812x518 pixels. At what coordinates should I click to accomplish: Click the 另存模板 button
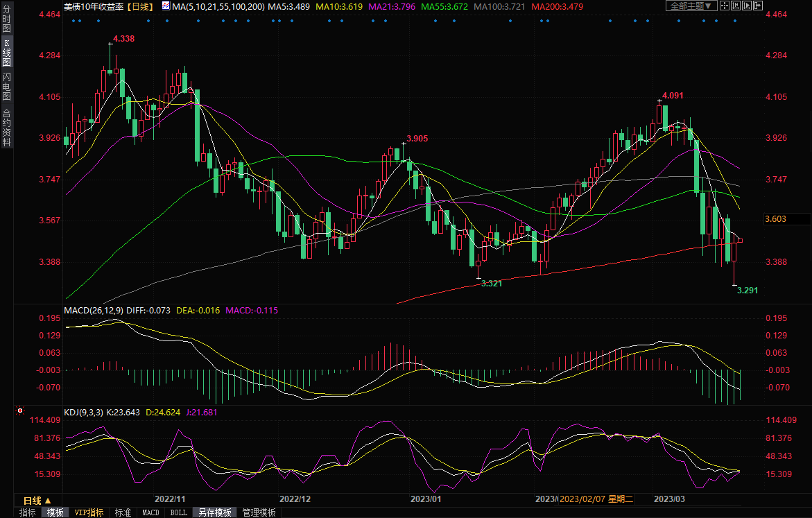(x=214, y=512)
